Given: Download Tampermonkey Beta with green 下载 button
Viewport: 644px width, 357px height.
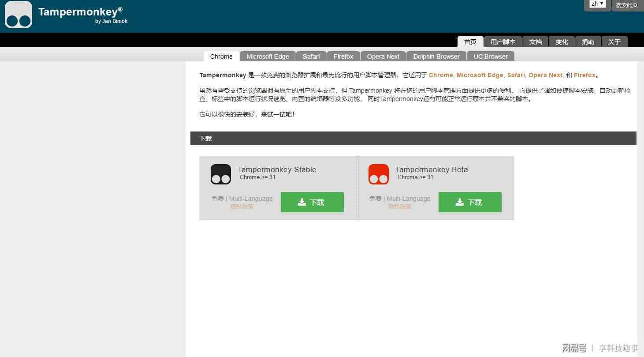Looking at the screenshot, I should pyautogui.click(x=470, y=202).
